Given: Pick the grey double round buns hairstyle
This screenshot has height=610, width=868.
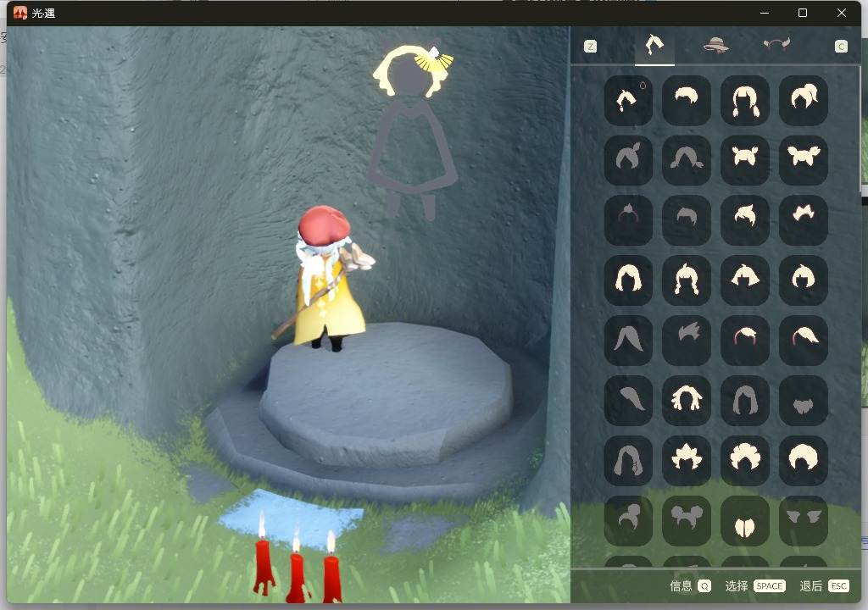Looking at the screenshot, I should [687, 520].
